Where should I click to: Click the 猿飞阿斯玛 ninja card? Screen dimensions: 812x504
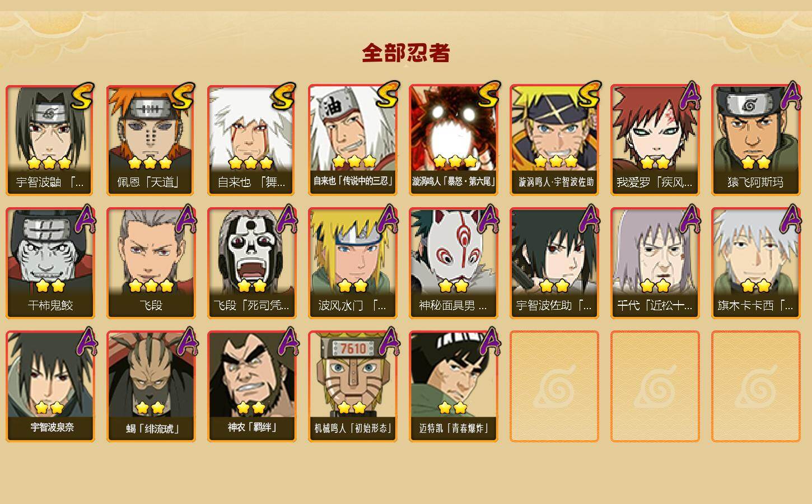coord(755,140)
